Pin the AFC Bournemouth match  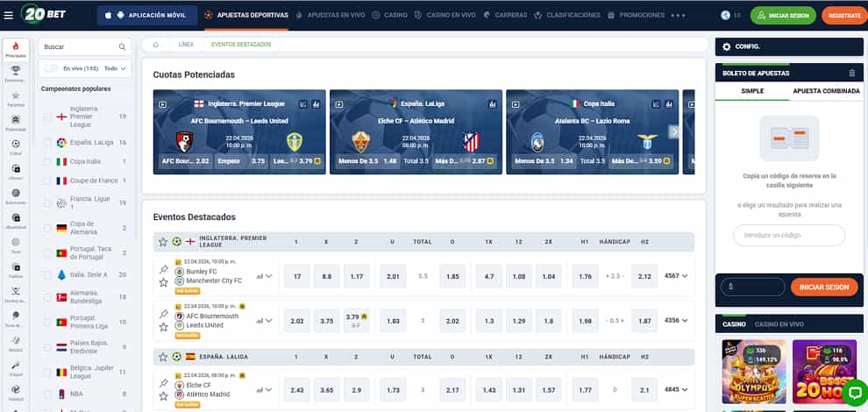(163, 314)
